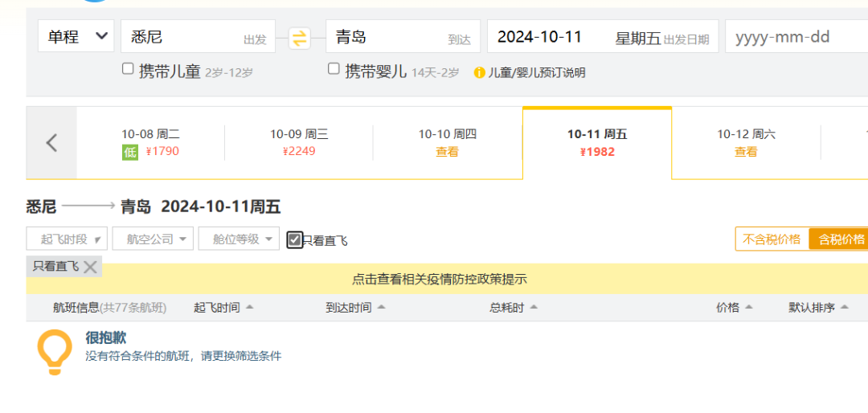Switch to 不含税价格 option
Screen dimensions: 868x413
pyautogui.click(x=772, y=239)
